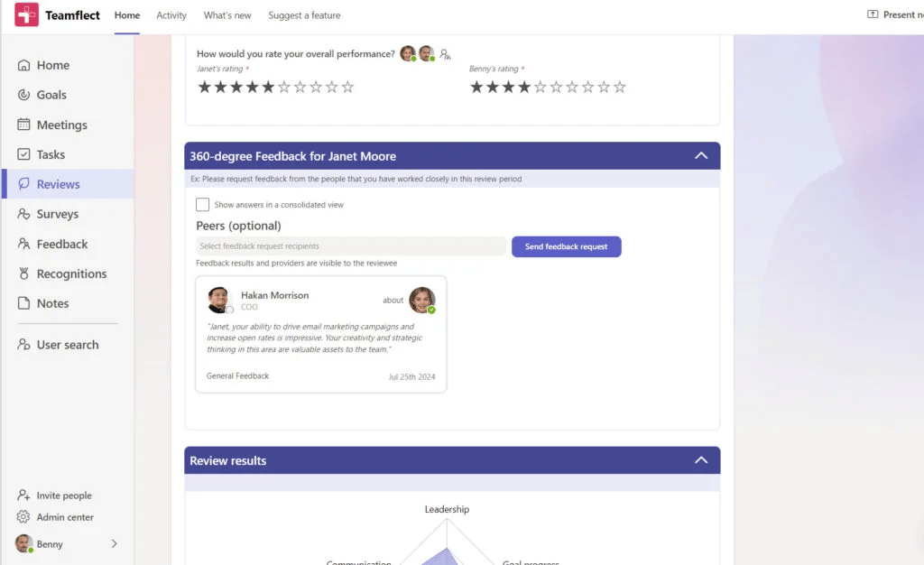Click the Send feedback request button
The height and width of the screenshot is (565, 924).
tap(566, 246)
